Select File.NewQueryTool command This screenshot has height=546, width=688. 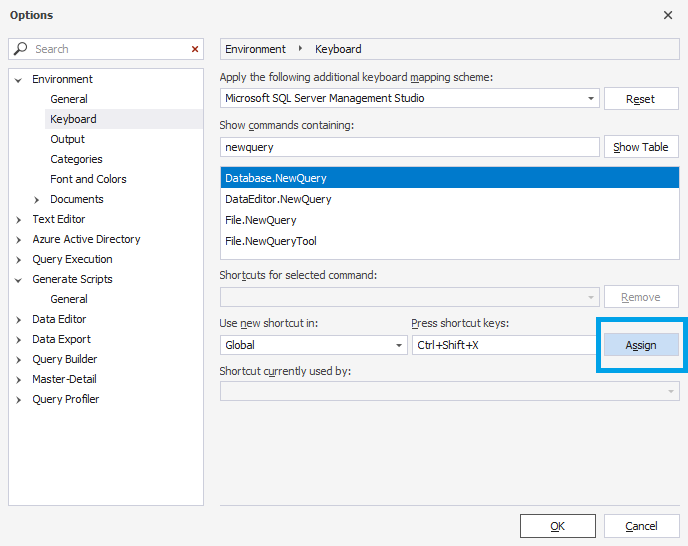tap(450, 241)
